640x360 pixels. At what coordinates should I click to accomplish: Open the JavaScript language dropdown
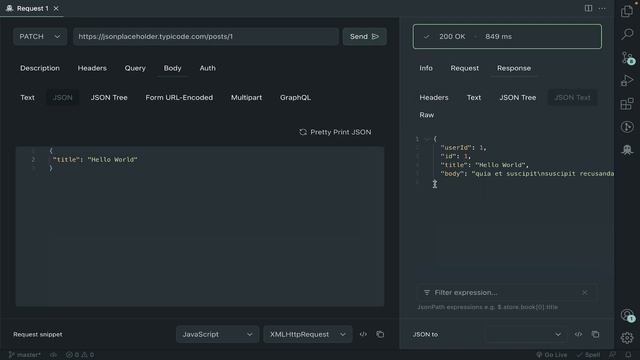coord(217,334)
